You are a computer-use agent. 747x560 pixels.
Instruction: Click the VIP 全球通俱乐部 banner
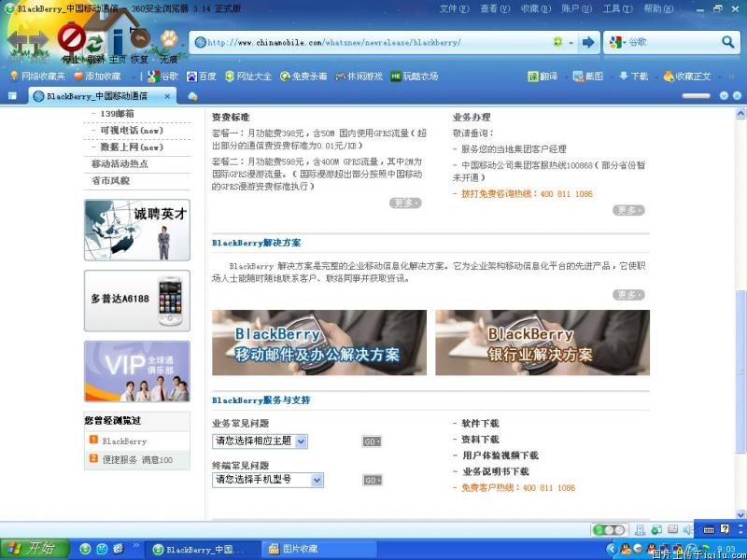pyautogui.click(x=137, y=371)
